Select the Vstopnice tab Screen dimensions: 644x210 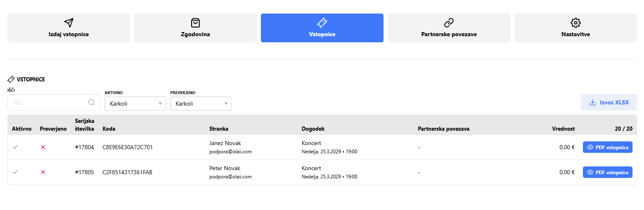pos(322,28)
